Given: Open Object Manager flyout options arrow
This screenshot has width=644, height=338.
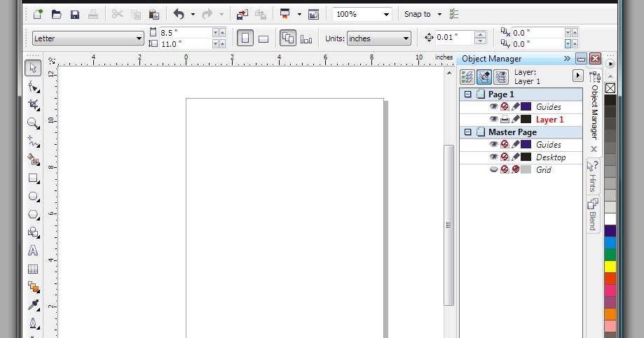Looking at the screenshot, I should pyautogui.click(x=577, y=76).
